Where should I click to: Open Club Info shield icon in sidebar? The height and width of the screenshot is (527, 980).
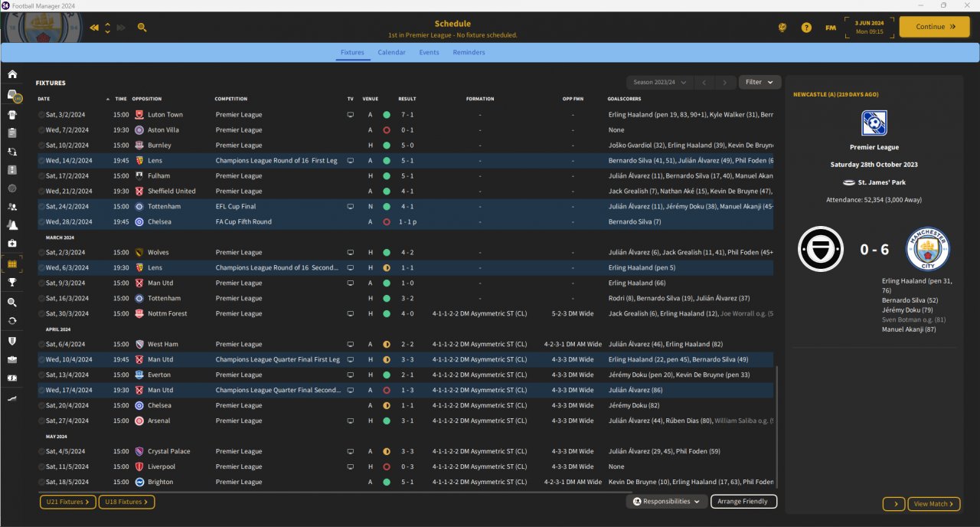[12, 341]
